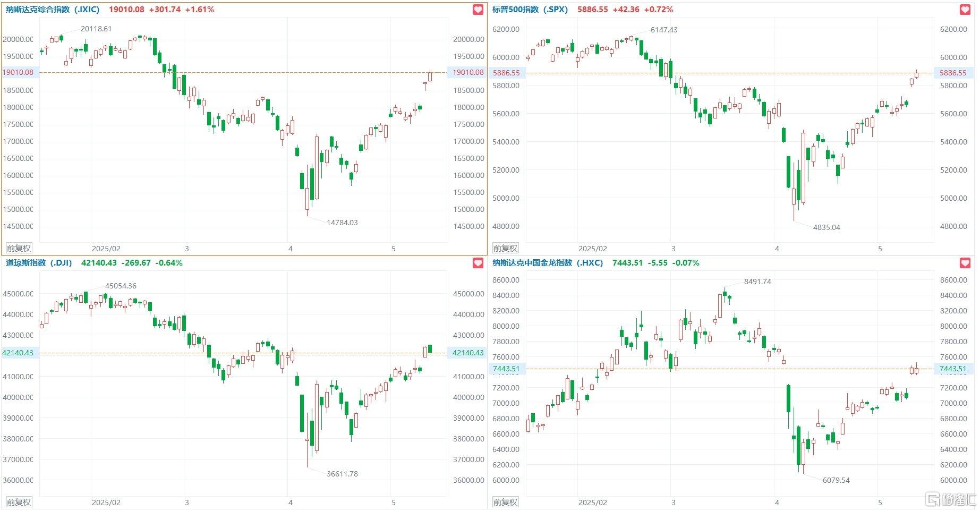Click the 6147.43 high annotation on the S&P chart

pyautogui.click(x=664, y=30)
